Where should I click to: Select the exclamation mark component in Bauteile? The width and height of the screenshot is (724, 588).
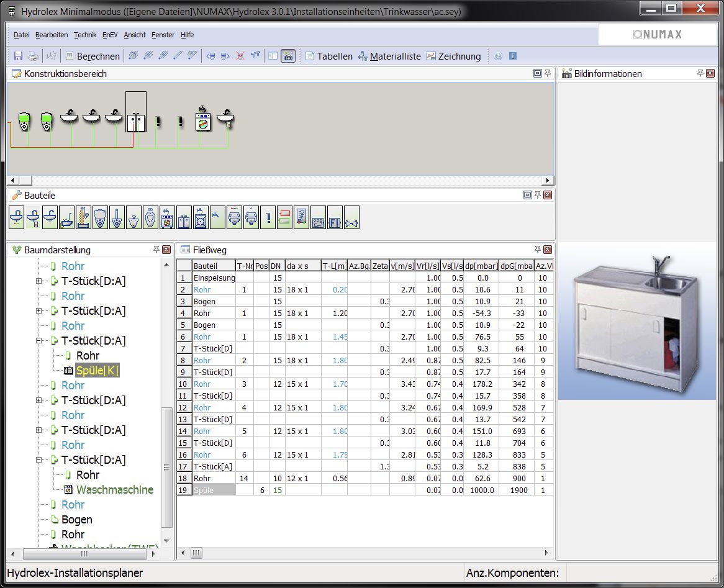[x=268, y=217]
